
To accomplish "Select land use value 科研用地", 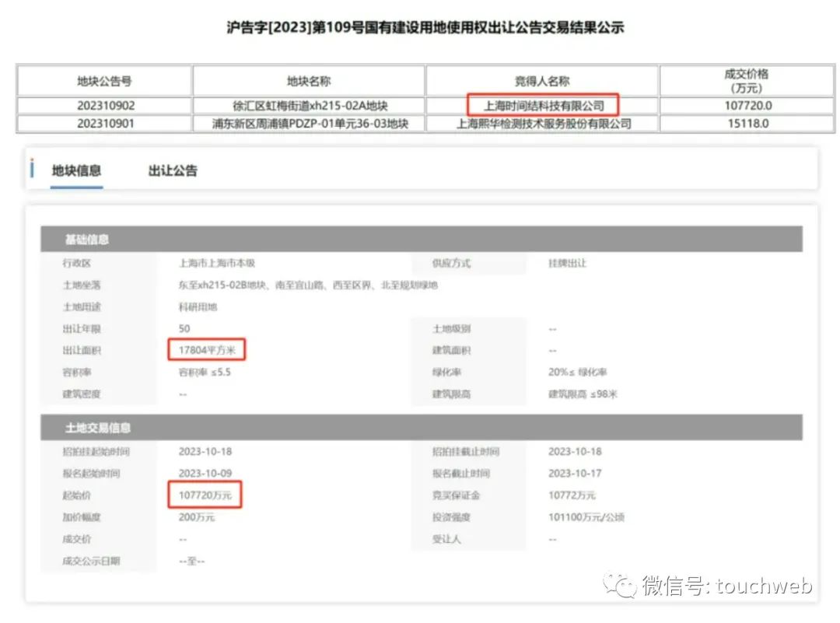I will pyautogui.click(x=198, y=307).
